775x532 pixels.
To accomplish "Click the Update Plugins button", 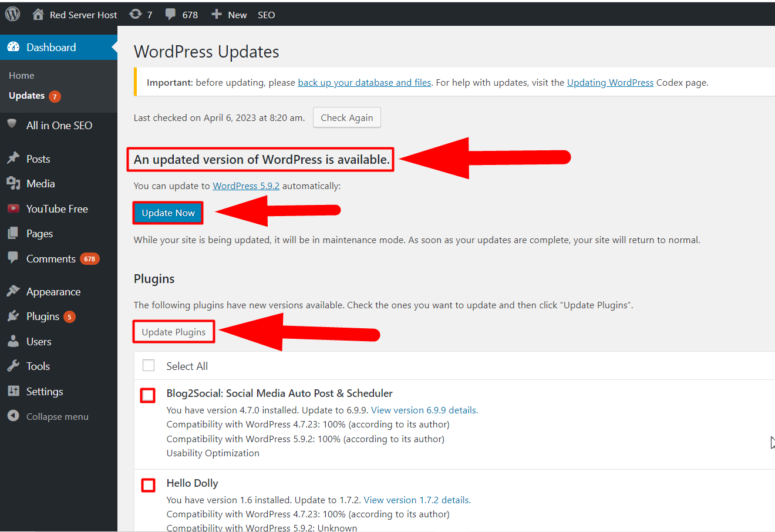I will click(174, 332).
